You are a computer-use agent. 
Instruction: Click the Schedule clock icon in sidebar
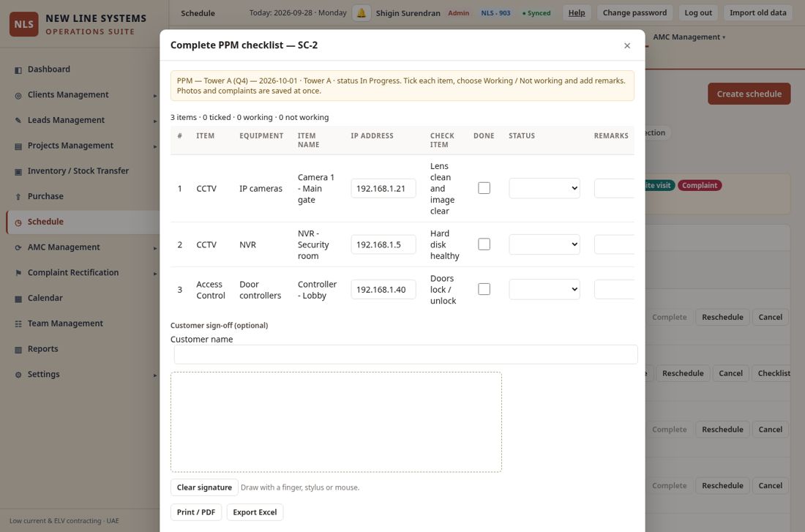point(18,222)
